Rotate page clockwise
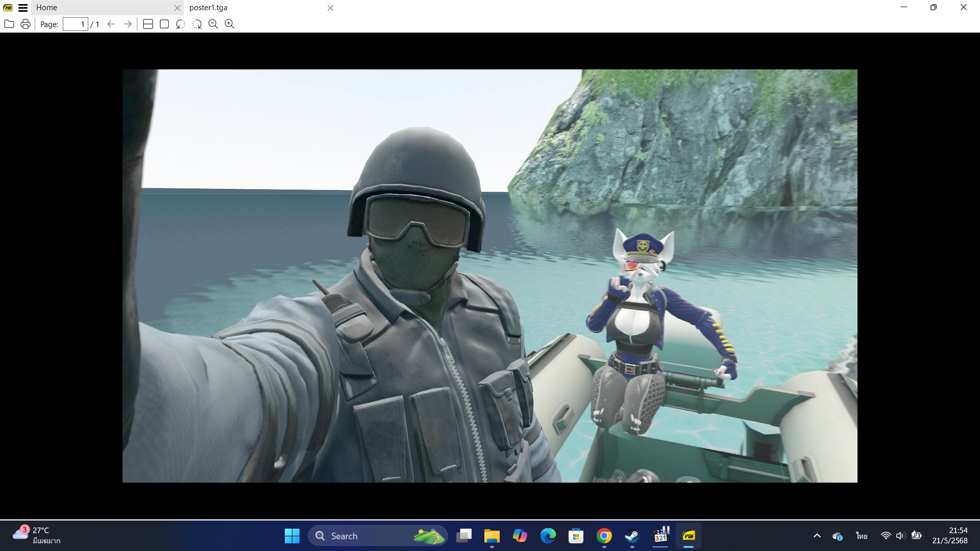Screen dimensions: 980x551 click(197, 24)
